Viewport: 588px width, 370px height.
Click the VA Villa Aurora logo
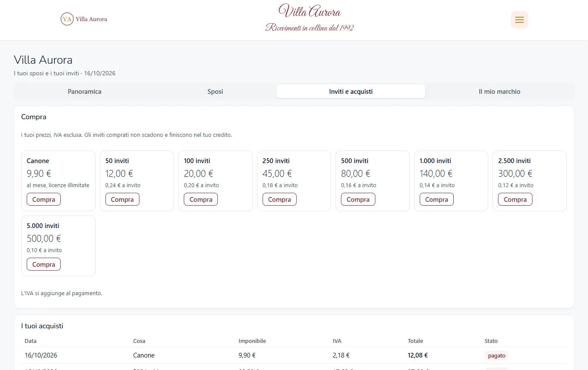84,19
